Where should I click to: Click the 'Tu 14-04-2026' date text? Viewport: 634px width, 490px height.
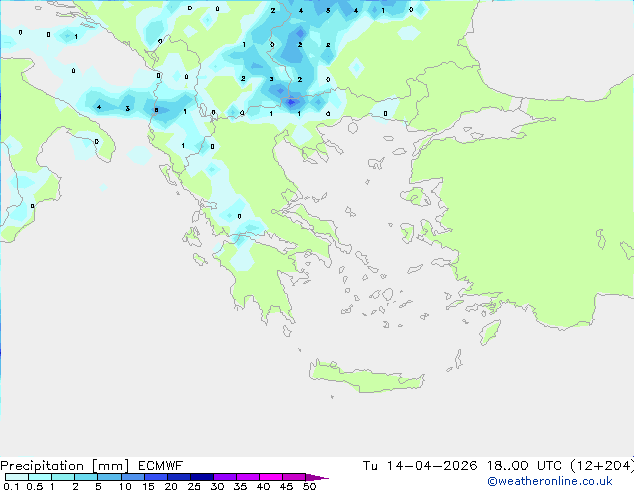(x=420, y=466)
